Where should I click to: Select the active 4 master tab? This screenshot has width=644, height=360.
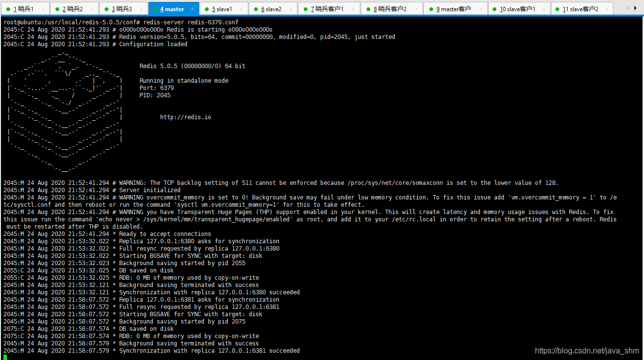click(173, 9)
